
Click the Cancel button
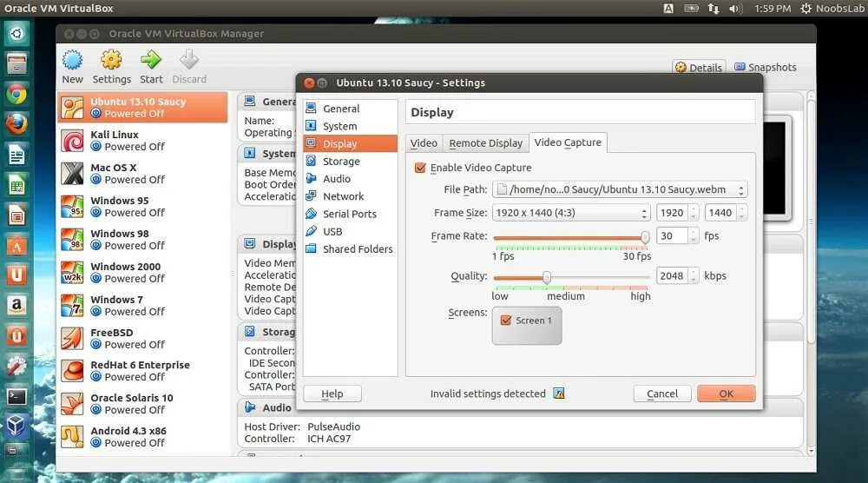click(662, 394)
